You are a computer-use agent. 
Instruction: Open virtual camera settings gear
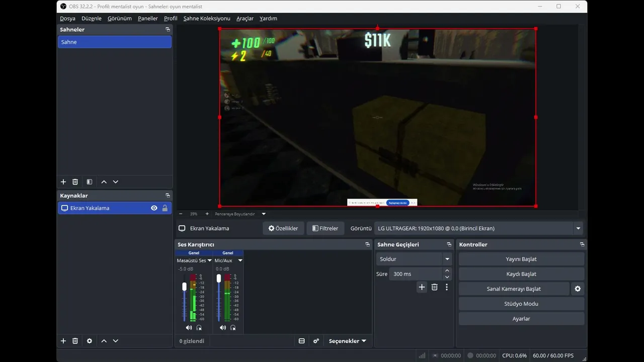coord(578,289)
